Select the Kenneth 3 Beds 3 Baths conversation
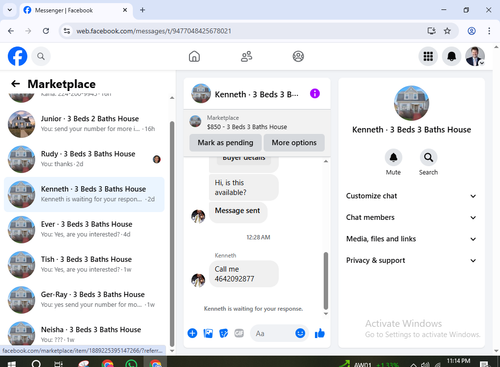Viewport: 500px width, 367px height. pos(84,194)
